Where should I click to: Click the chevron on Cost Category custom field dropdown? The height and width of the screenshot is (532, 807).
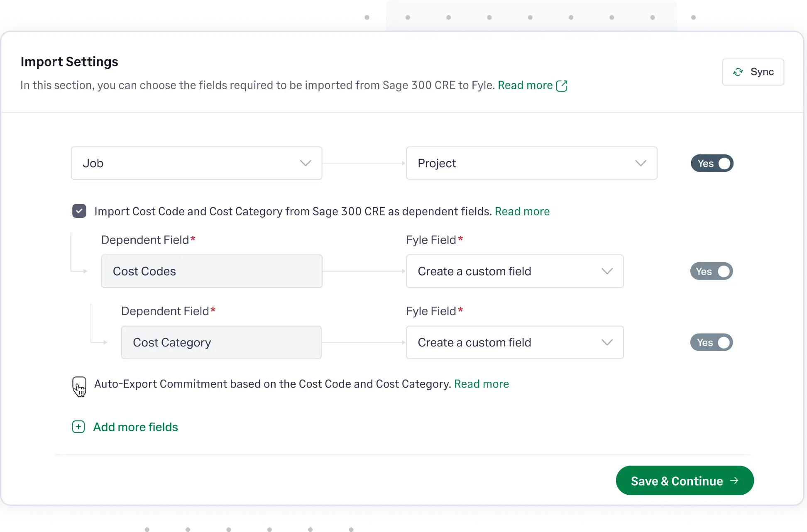607,342
